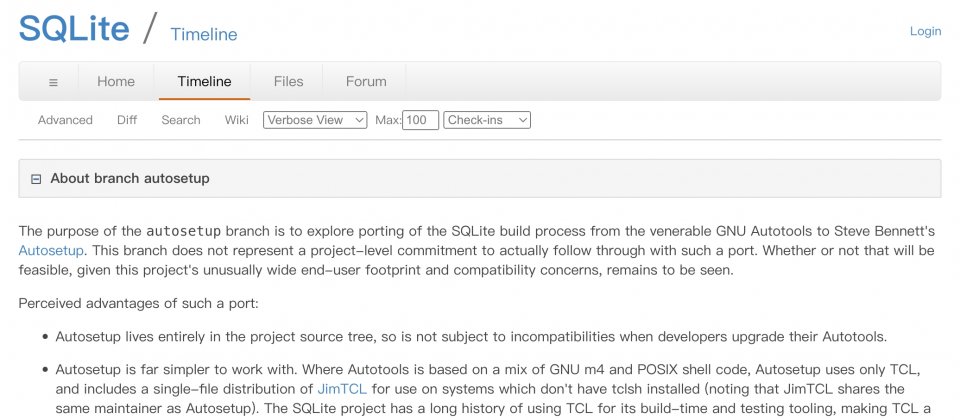Open the Advanced submenu link
Image resolution: width=960 pixels, height=420 pixels.
[x=65, y=120]
